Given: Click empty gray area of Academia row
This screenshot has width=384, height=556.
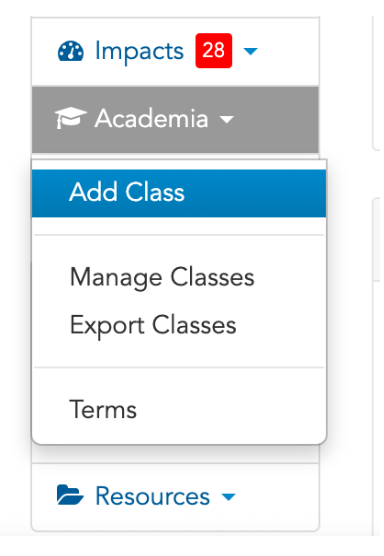Looking at the screenshot, I should pos(277,119).
